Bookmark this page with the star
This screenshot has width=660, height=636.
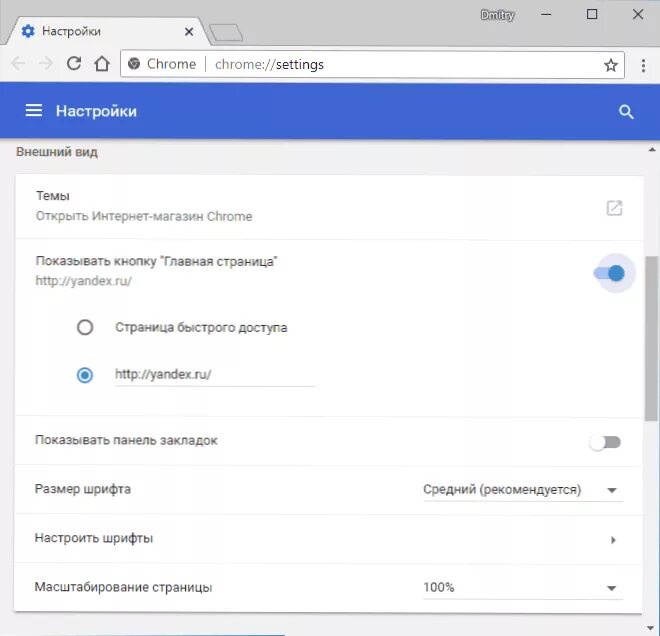pyautogui.click(x=610, y=65)
